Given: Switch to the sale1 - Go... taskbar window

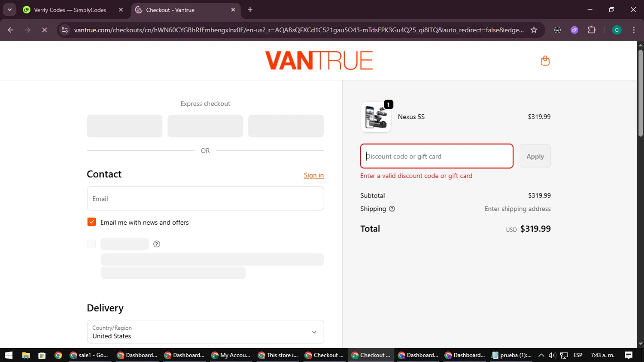Looking at the screenshot, I should click(89, 355).
